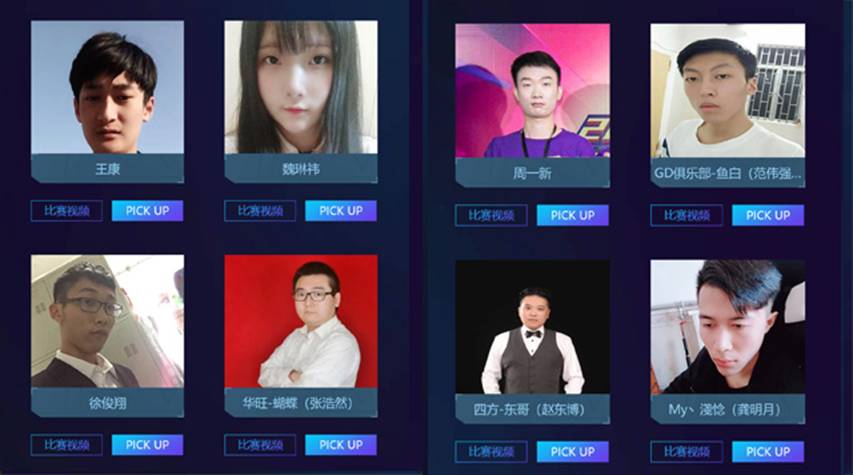The image size is (853, 475).
Task: Click PICK UP for 王康
Action: 147,211
